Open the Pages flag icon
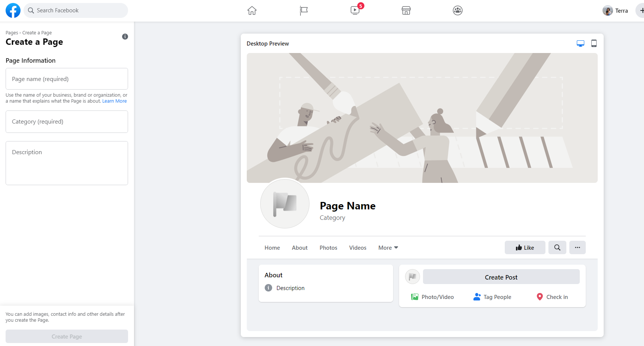 click(x=304, y=10)
